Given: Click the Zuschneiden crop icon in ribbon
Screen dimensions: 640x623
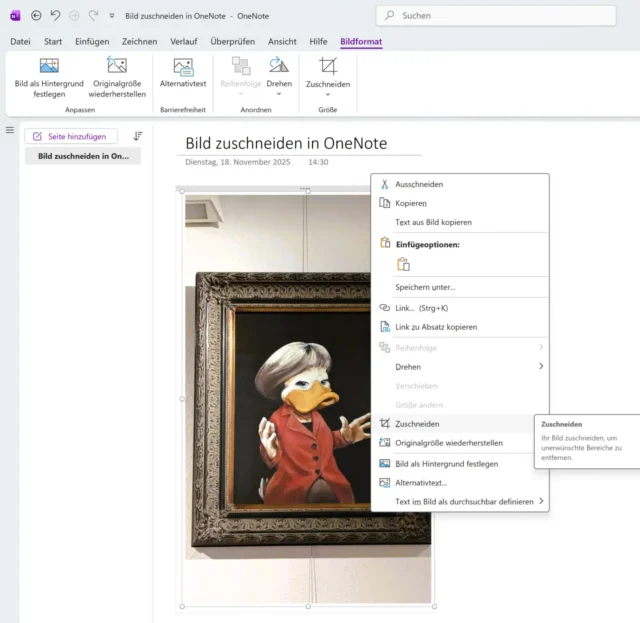Looking at the screenshot, I should (328, 66).
